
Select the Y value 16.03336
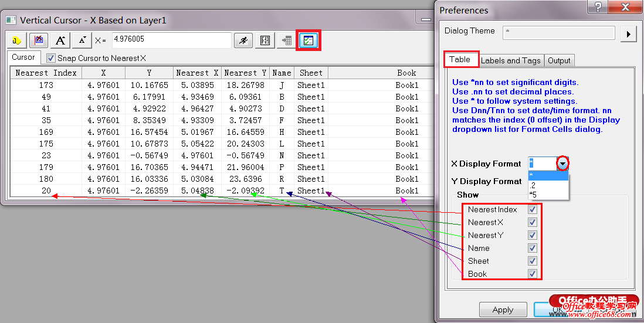pos(149,179)
